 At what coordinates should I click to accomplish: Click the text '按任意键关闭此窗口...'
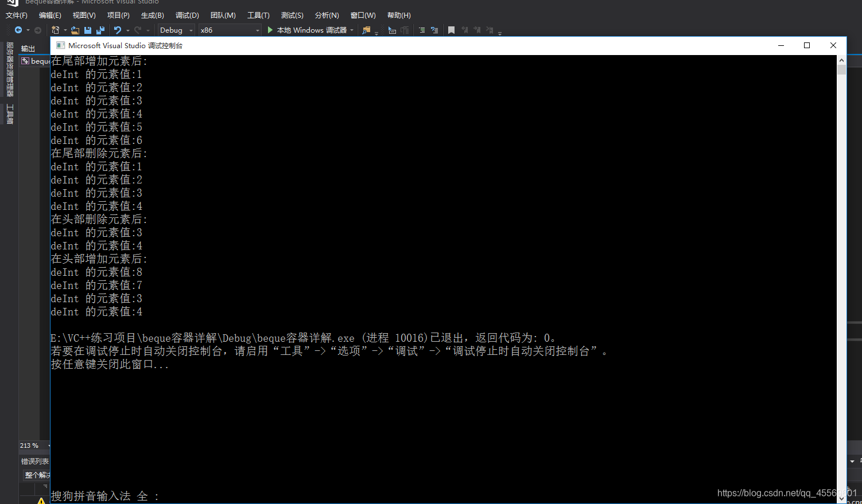point(110,364)
